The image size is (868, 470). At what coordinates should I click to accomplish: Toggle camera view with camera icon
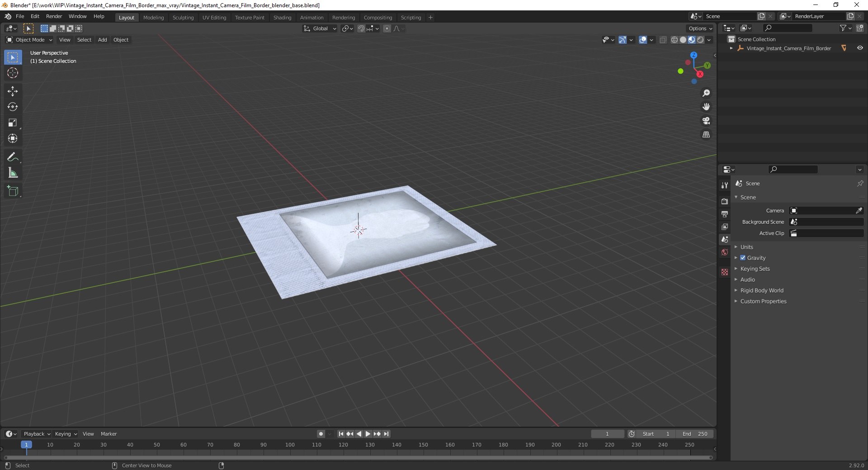point(706,121)
